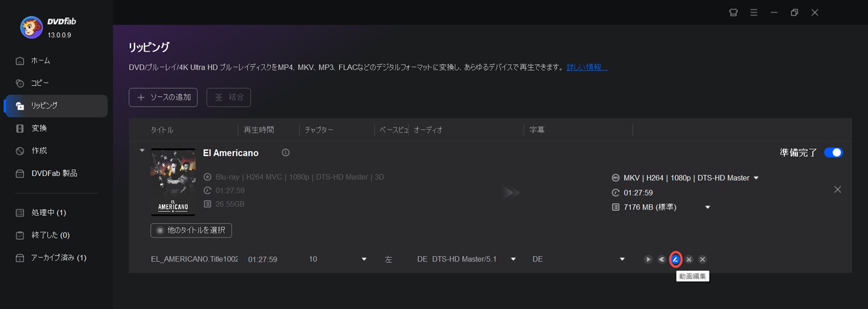Click the 再生時間 column header
The image size is (868, 309).
click(259, 130)
